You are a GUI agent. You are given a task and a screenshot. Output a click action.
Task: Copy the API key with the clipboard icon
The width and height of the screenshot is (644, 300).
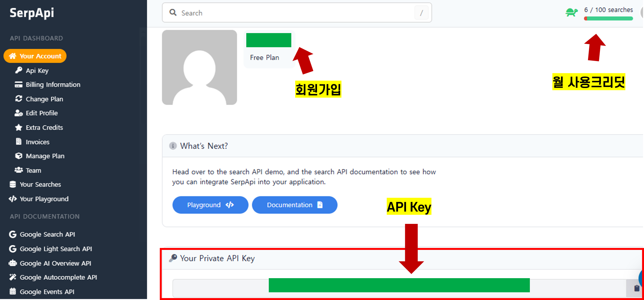click(x=637, y=288)
